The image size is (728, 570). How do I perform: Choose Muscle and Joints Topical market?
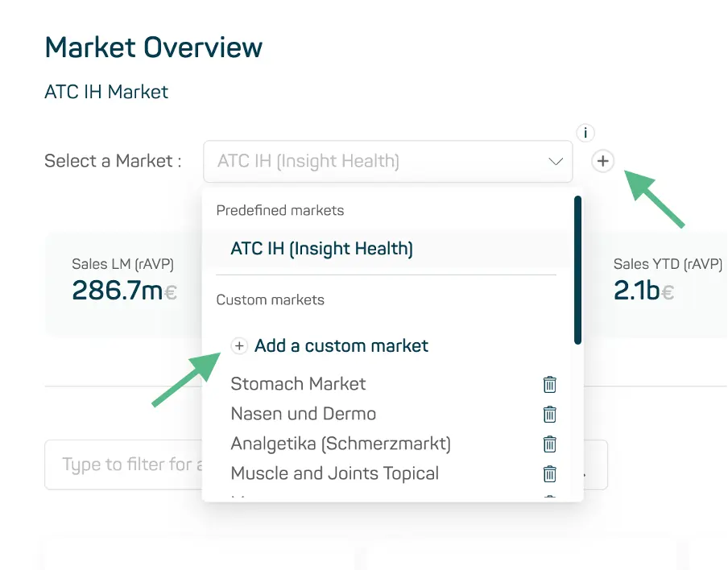[335, 473]
